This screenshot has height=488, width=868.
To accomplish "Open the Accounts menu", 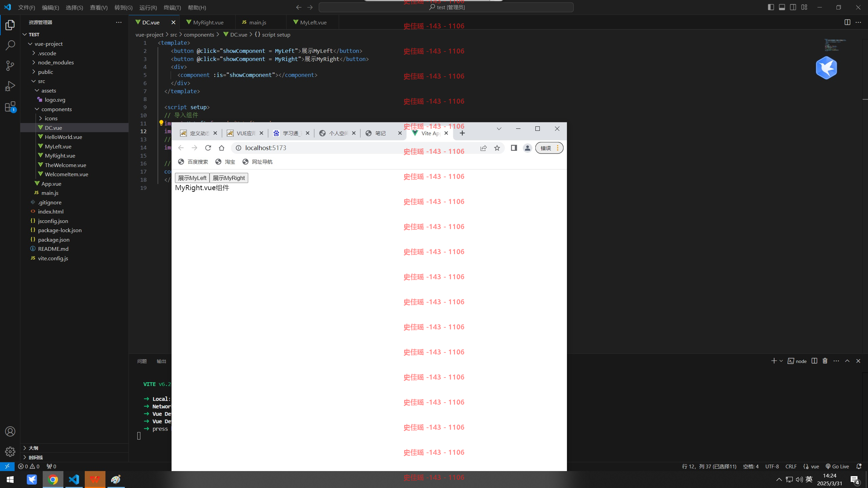I will click(x=10, y=431).
